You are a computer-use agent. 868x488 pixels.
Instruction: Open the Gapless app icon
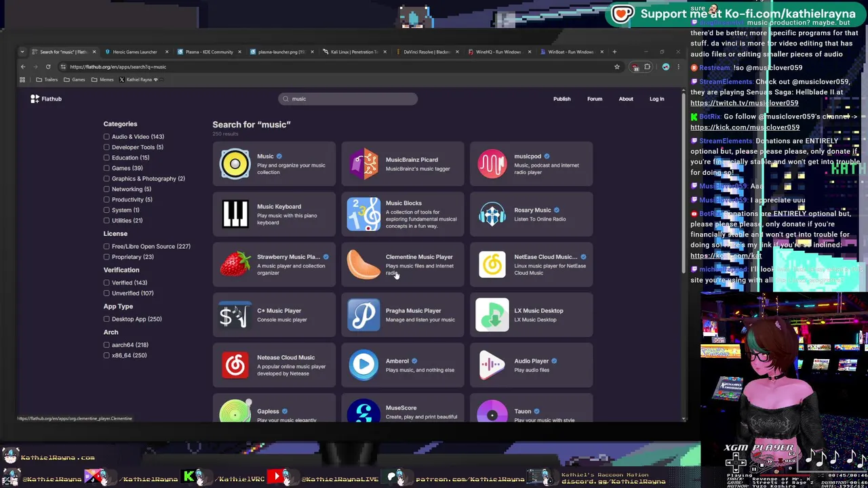point(235,411)
